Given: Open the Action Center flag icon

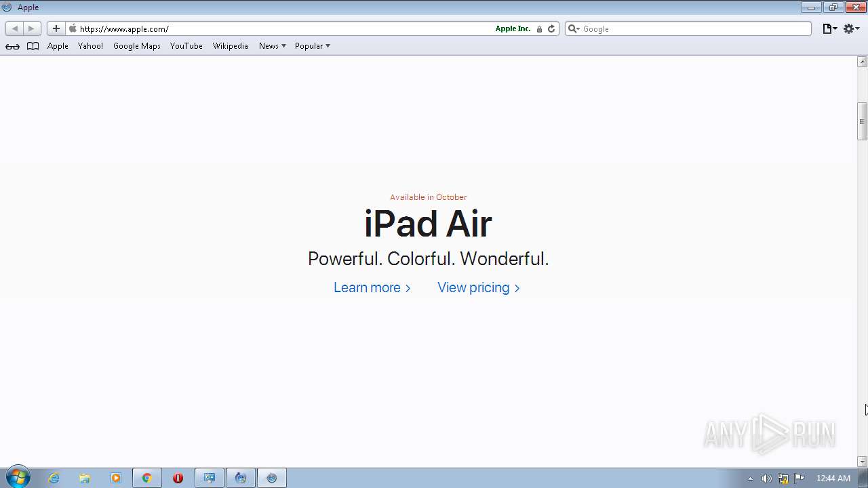Looking at the screenshot, I should click(800, 479).
